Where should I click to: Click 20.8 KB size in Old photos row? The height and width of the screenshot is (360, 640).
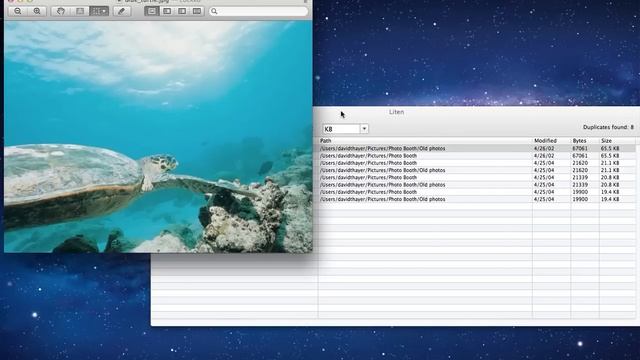(x=610, y=185)
